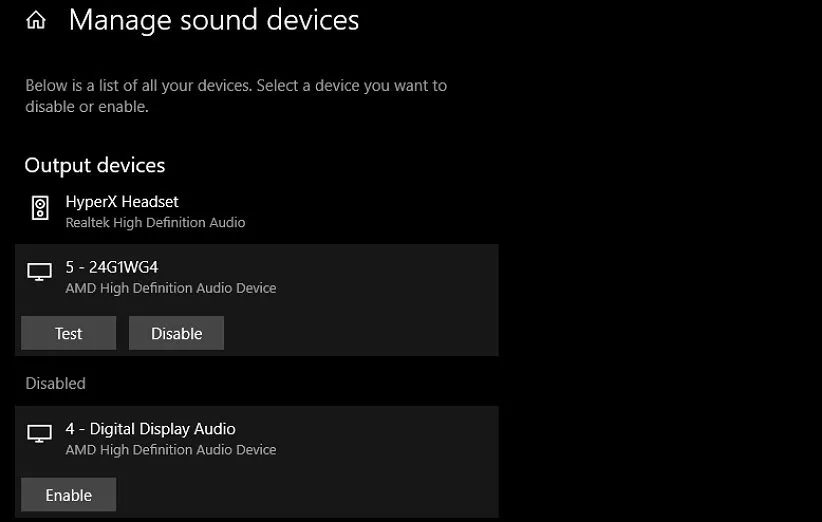Click the "disable or enable." text line
Image resolution: width=822 pixels, height=522 pixels.
coord(86,107)
